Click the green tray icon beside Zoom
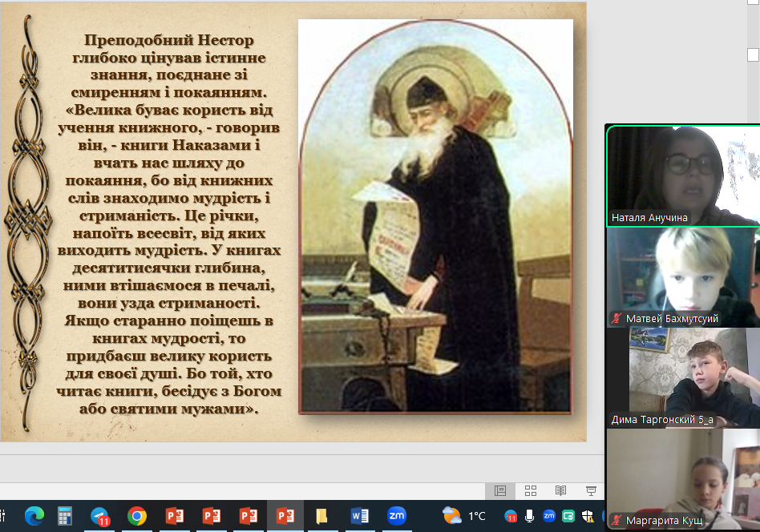 click(x=568, y=516)
